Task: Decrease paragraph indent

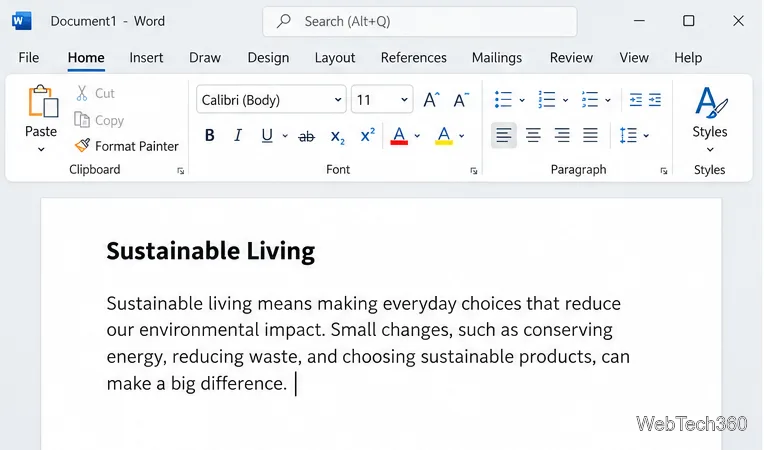Action: point(635,100)
